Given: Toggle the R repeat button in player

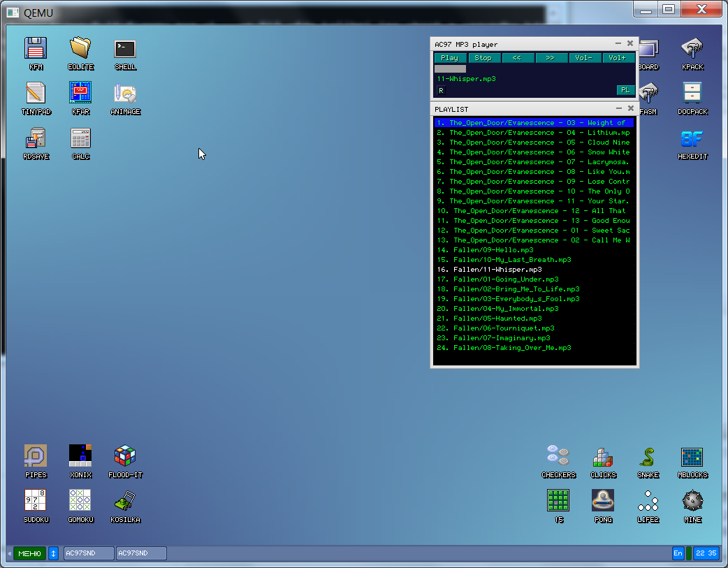Looking at the screenshot, I should [441, 90].
